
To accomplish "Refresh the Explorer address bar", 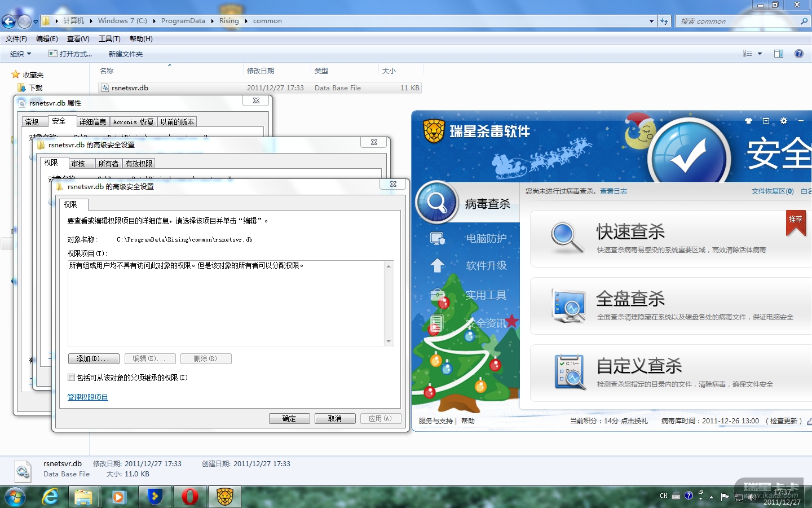I will tap(664, 21).
